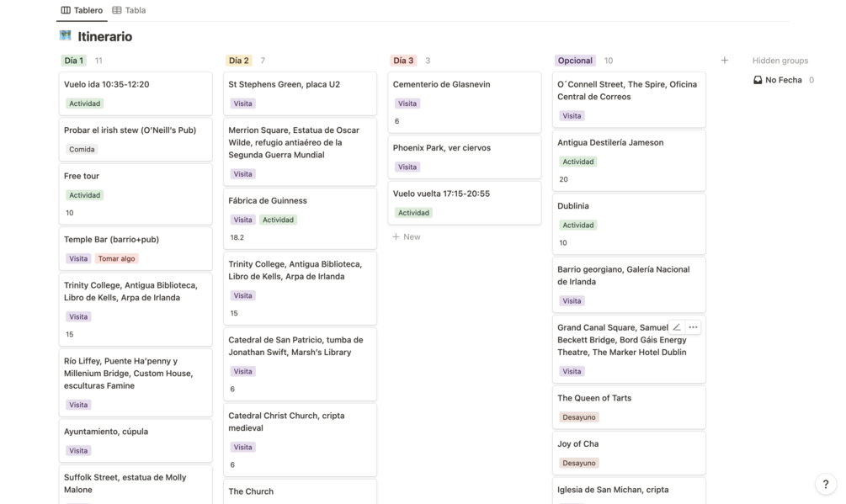
Task: Click the edit pencil icon on Grand Canal Square card
Action: coord(677,327)
